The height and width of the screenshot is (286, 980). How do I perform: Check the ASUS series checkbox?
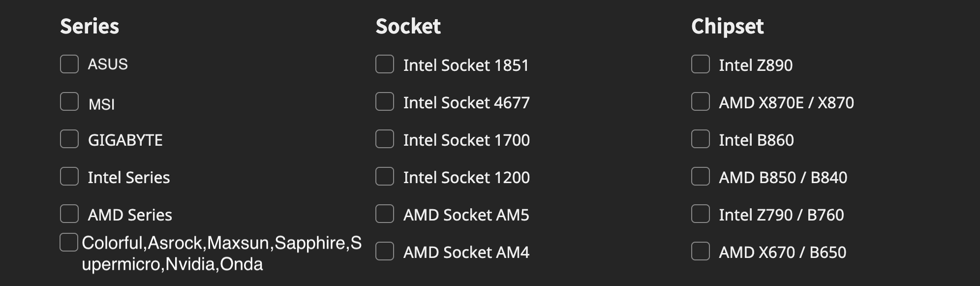69,64
